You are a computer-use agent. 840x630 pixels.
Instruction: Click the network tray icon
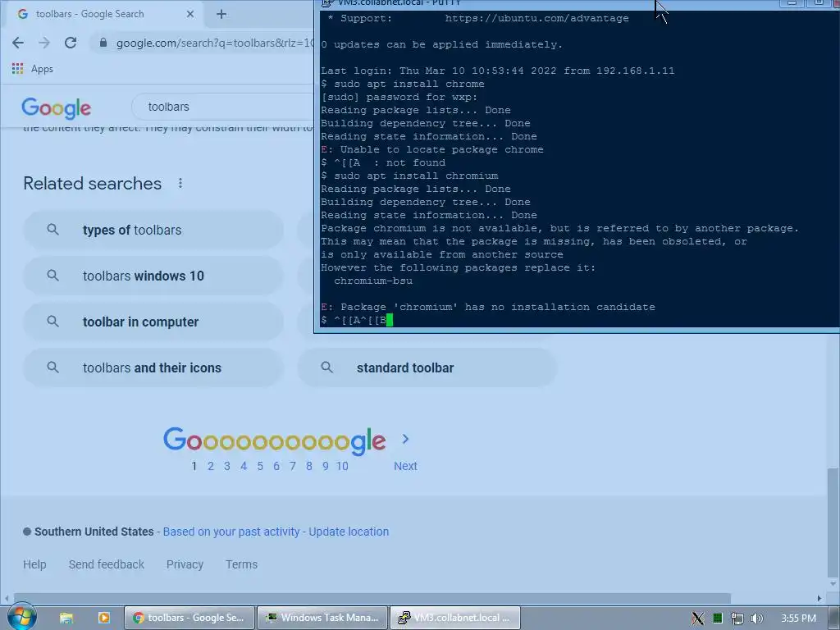(x=737, y=619)
